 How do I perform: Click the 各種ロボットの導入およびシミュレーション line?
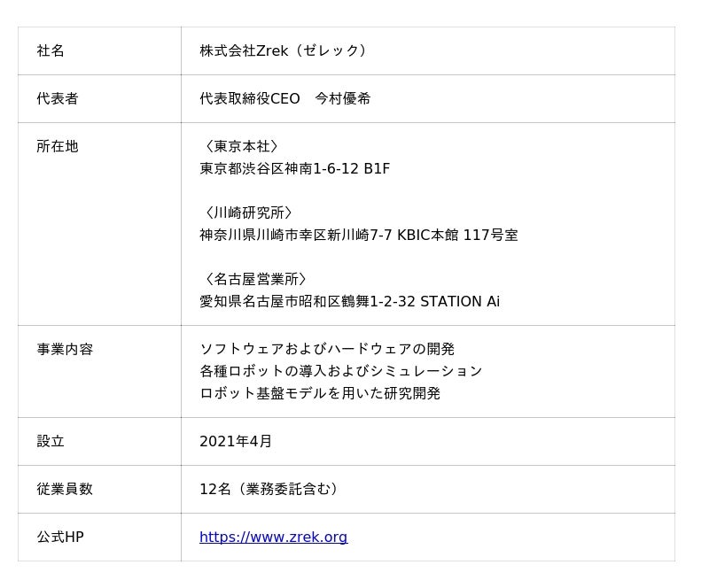coord(340,371)
